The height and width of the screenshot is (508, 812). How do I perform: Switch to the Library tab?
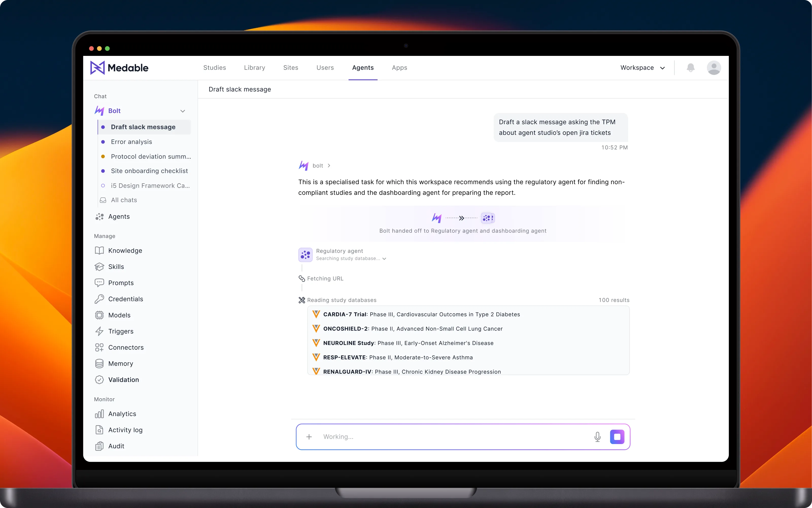click(255, 68)
